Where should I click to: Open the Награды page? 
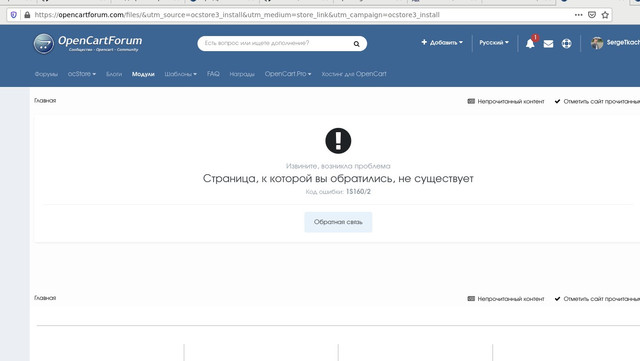coord(242,74)
